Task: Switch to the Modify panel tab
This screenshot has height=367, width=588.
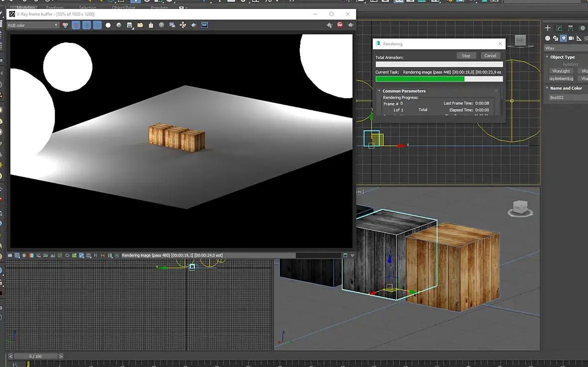Action: click(x=559, y=28)
